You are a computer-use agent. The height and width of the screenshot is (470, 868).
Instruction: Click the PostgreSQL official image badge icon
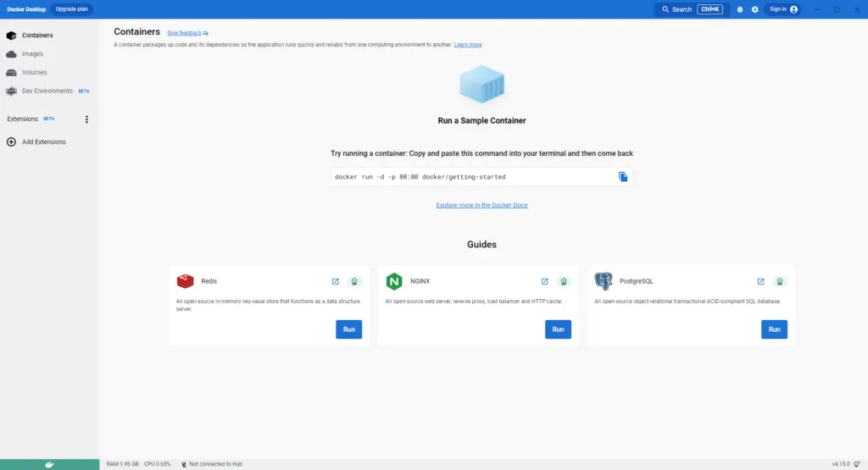[x=780, y=281]
